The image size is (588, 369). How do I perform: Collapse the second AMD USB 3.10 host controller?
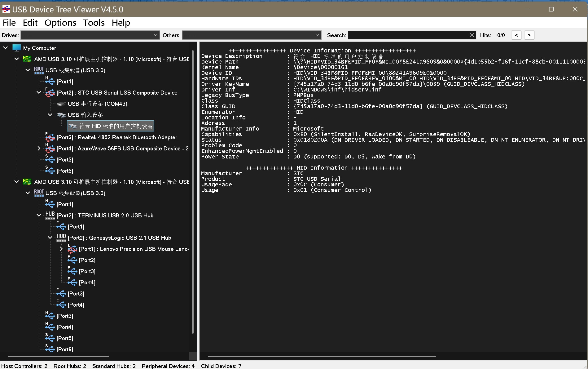pos(17,182)
